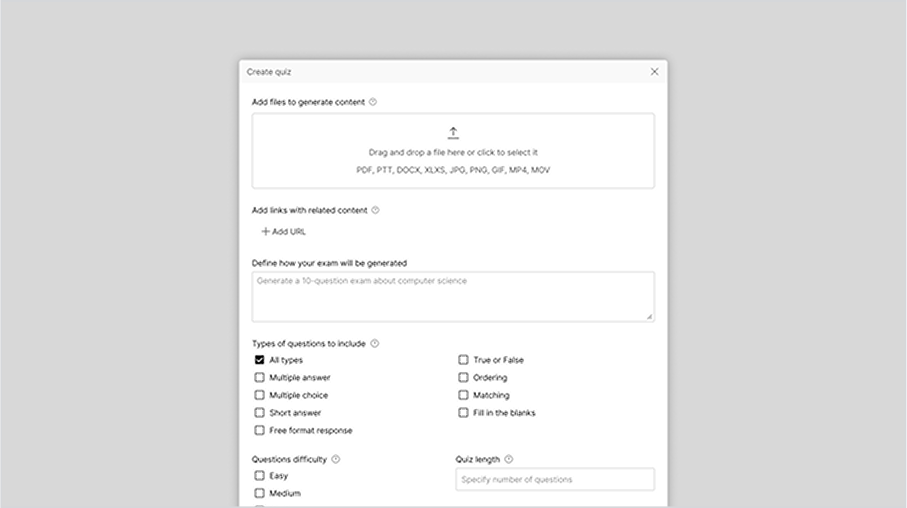Image resolution: width=907 pixels, height=508 pixels.
Task: Click help icon beside Quiz length
Action: [509, 459]
